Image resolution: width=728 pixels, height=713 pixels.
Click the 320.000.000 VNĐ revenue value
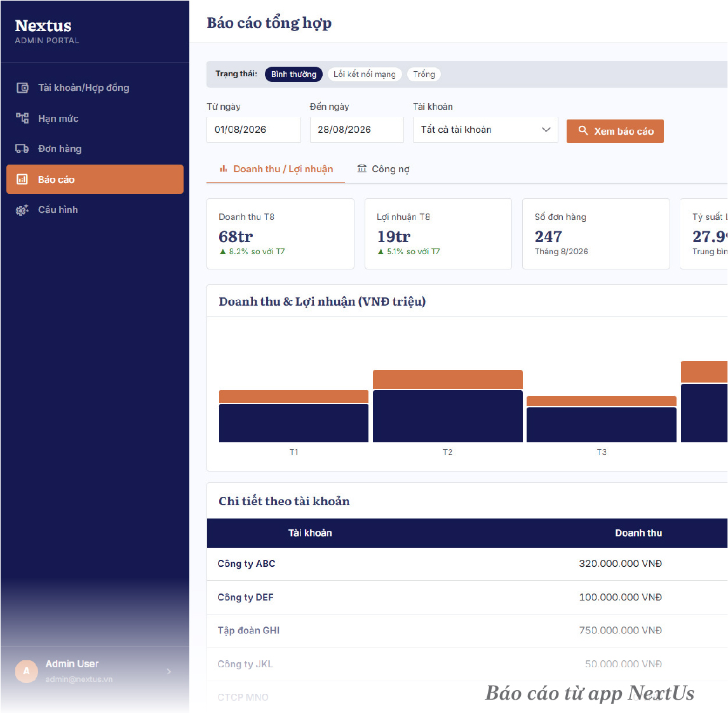620,564
